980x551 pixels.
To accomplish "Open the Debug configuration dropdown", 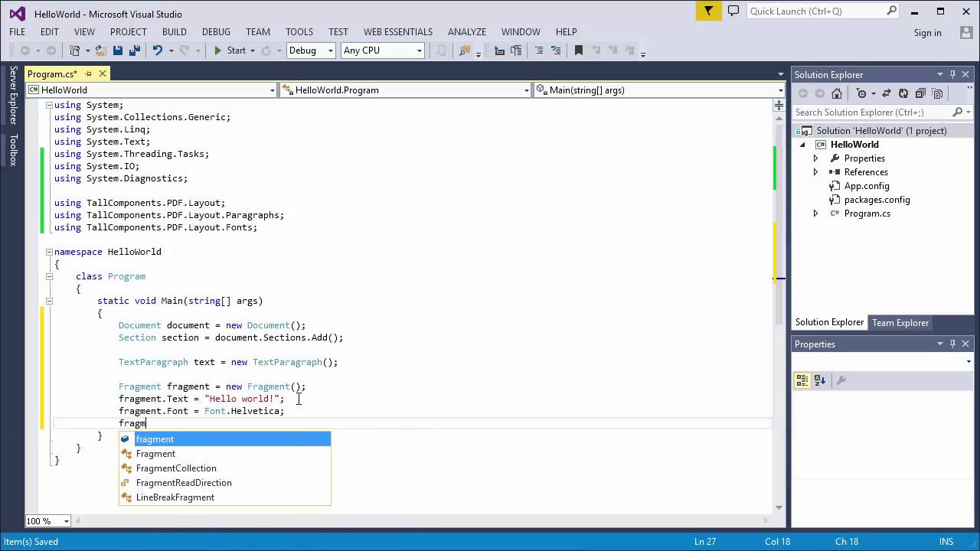I will (331, 51).
